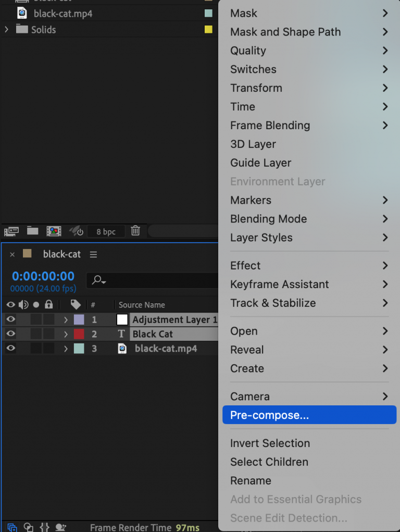Click the yellow label swatch of Solids
Image resolution: width=400 pixels, height=532 pixels.
point(209,30)
